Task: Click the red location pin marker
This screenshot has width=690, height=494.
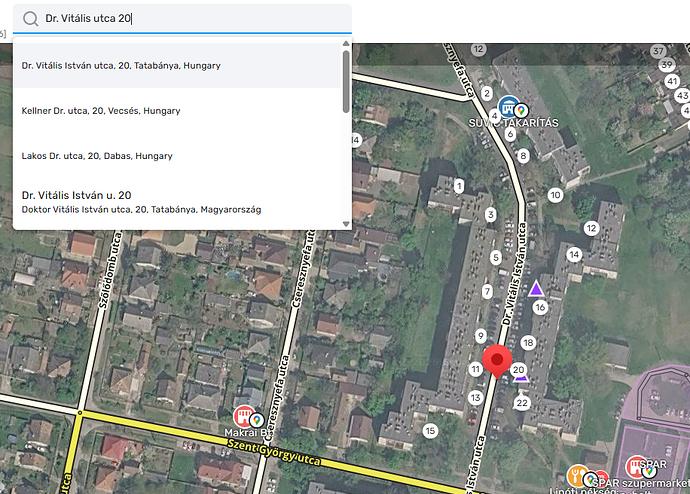Action: [x=497, y=361]
